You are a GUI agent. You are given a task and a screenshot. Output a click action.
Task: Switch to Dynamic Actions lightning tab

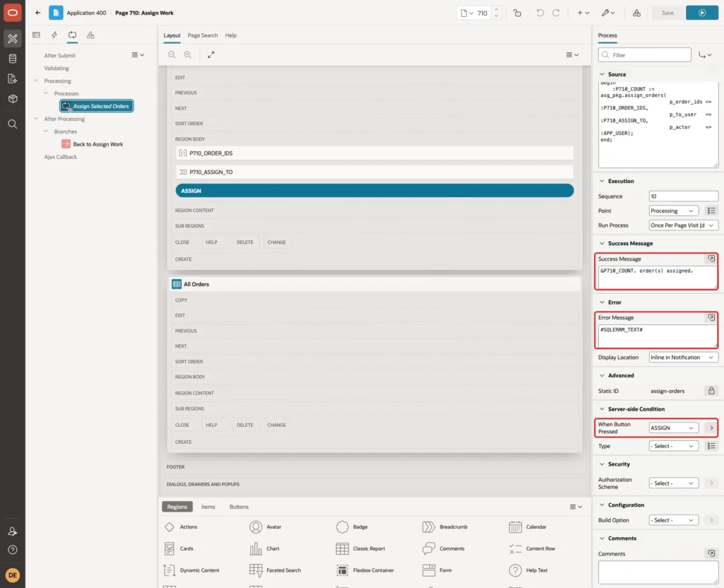click(x=54, y=35)
